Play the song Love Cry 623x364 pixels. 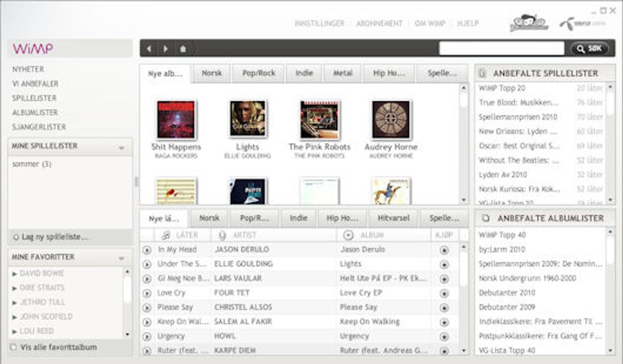point(147,293)
